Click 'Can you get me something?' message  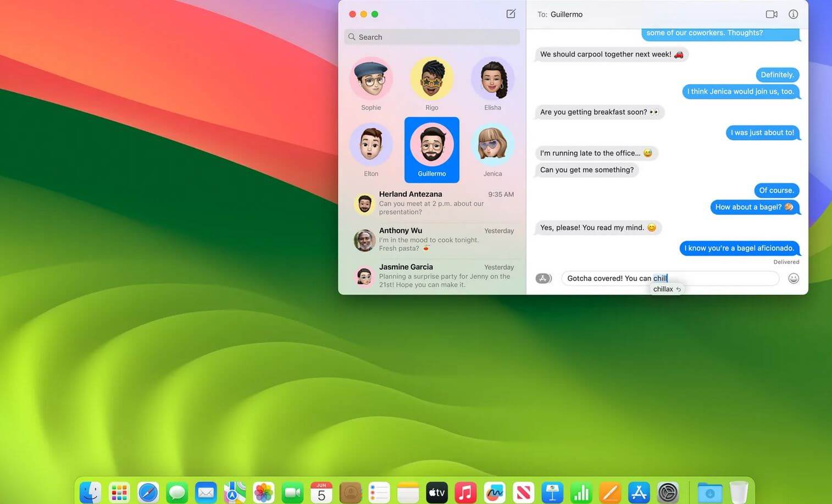pos(586,170)
